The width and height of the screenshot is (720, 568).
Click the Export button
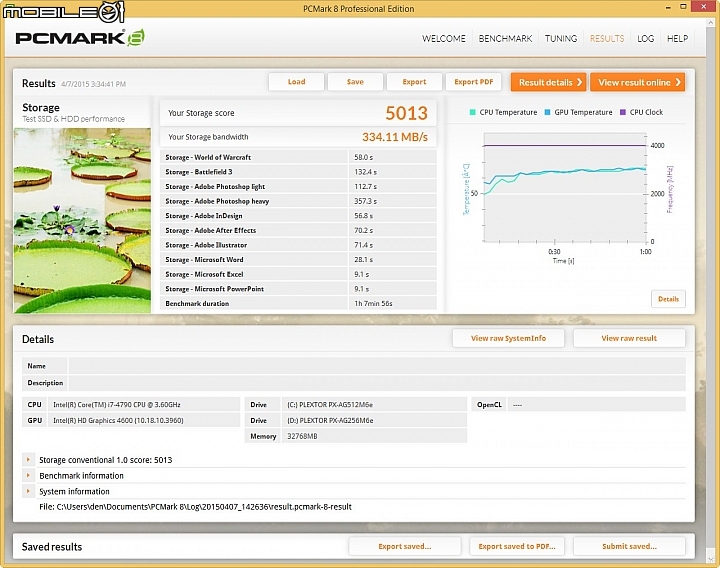tap(414, 82)
